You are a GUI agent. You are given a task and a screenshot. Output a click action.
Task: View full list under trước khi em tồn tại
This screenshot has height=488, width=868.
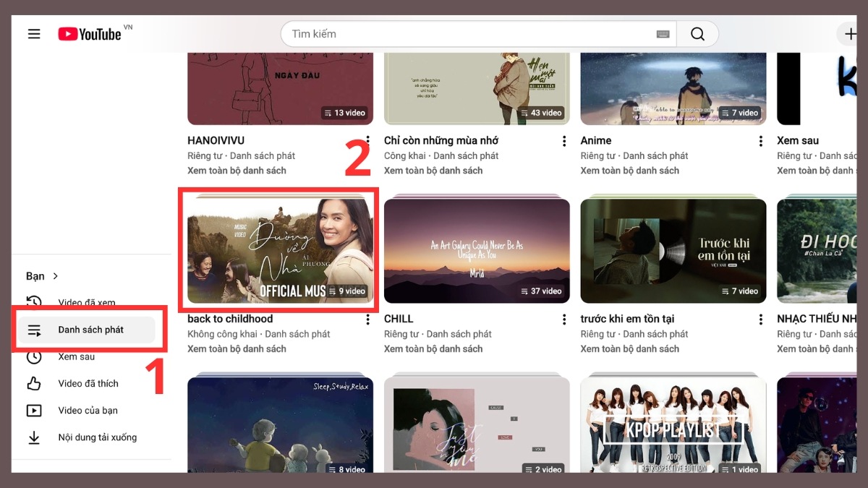(x=630, y=348)
